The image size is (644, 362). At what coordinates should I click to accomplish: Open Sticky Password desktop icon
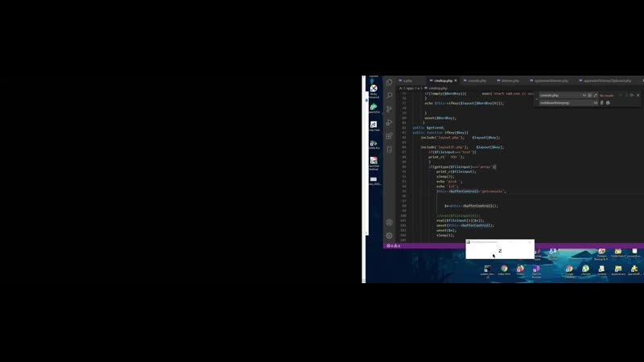[x=374, y=92]
